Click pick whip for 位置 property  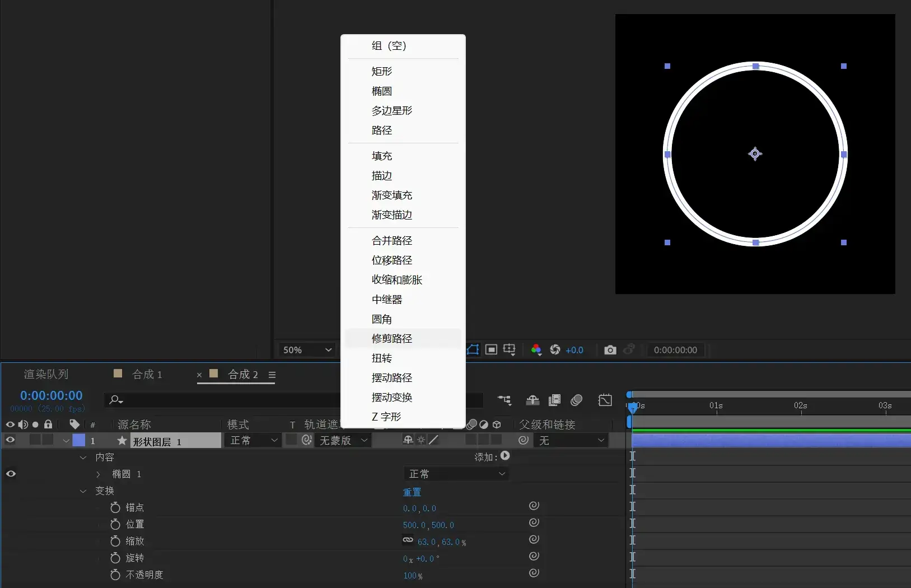(534, 522)
